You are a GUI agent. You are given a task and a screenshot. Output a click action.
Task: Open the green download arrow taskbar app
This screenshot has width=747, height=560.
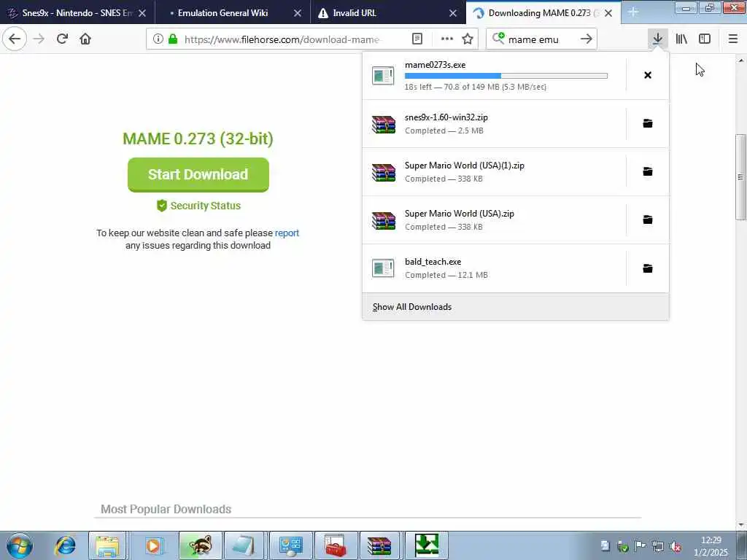coord(426,545)
